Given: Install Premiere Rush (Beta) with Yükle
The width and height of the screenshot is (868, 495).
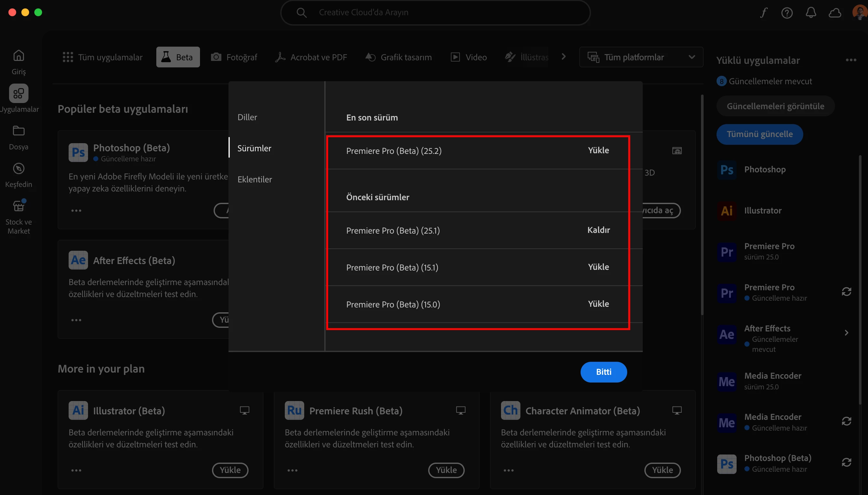Looking at the screenshot, I should pyautogui.click(x=446, y=470).
